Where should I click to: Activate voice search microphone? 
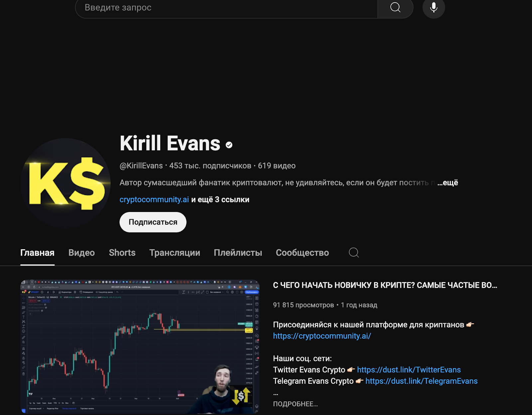point(434,7)
